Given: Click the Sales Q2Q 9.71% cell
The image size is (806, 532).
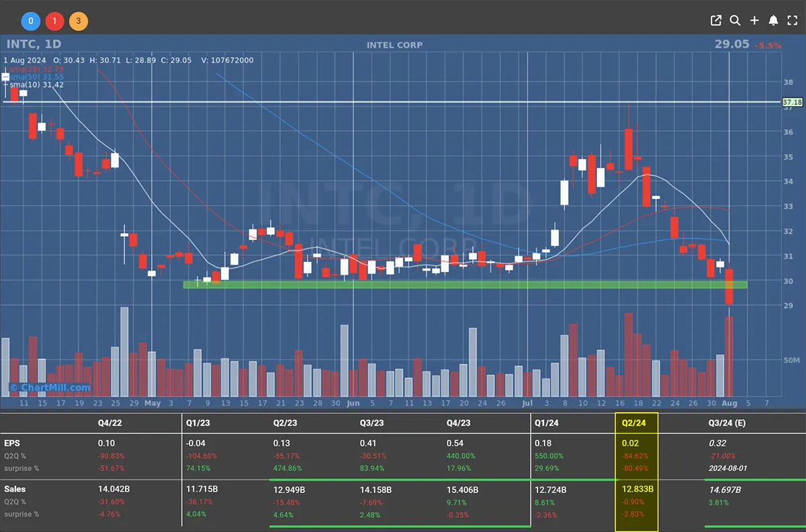Looking at the screenshot, I should 456,501.
